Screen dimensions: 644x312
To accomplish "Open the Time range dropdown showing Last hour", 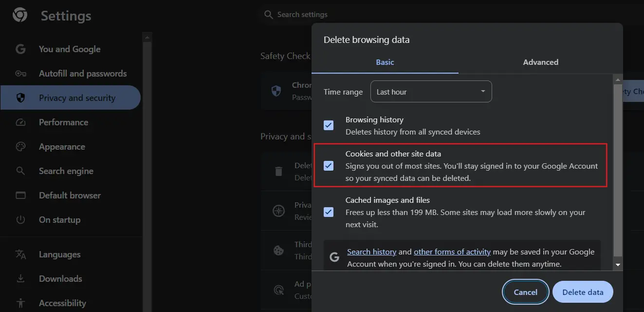I will tap(431, 92).
